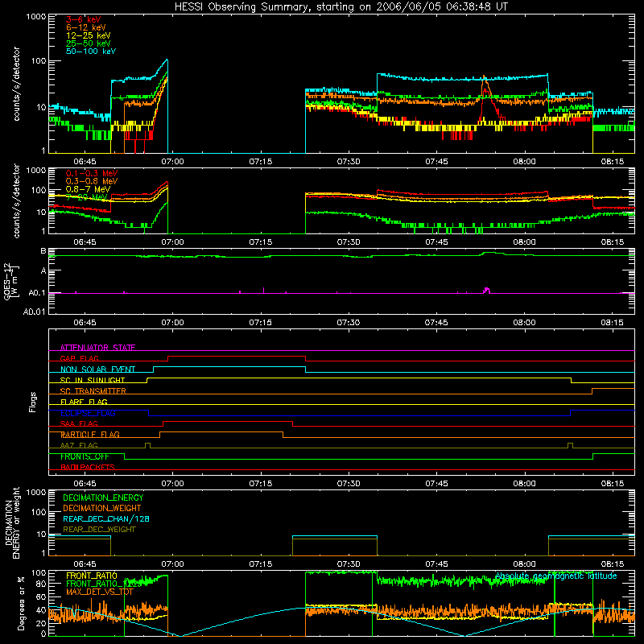This screenshot has height=644, width=644.
Task: Click the DECIMATION_WEIGHT legend label
Action: coord(102,508)
